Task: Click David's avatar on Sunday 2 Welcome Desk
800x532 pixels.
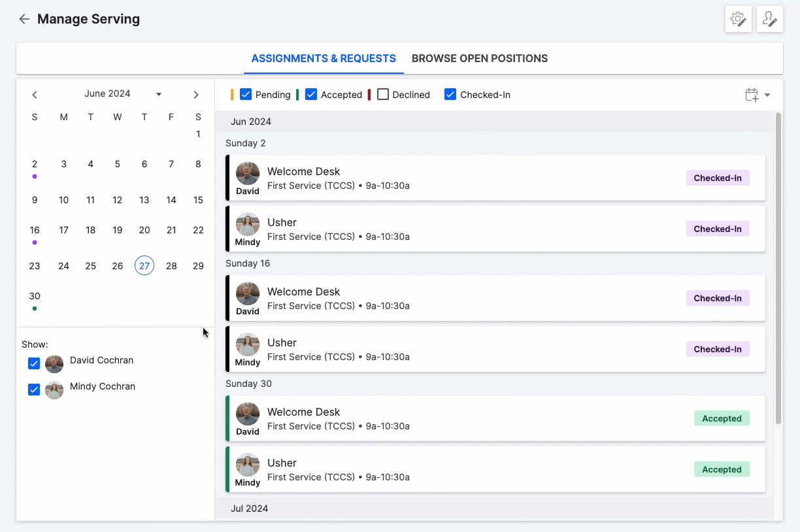Action: click(248, 174)
